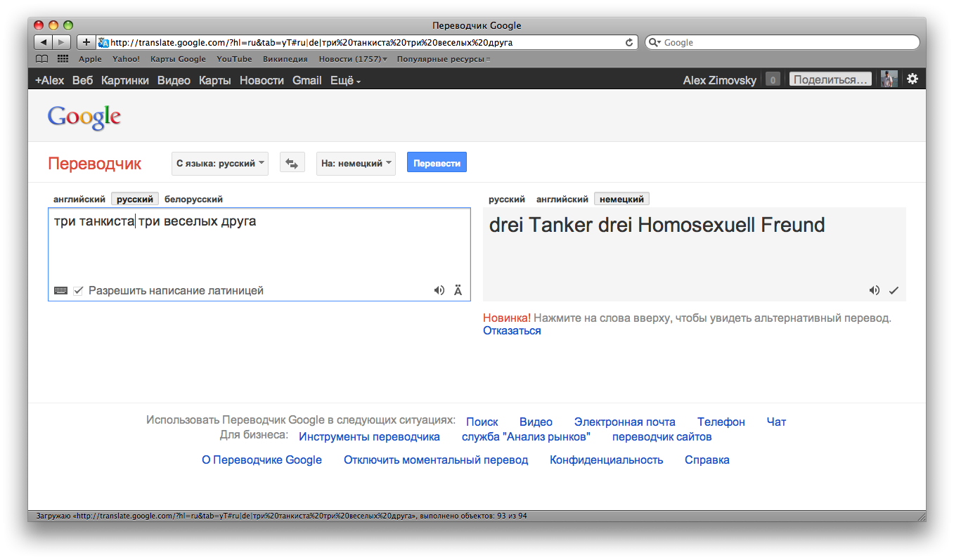Viewport: 954px width, 560px height.
Task: Expand Популярные ресурсы bookmarks folder
Action: [444, 59]
